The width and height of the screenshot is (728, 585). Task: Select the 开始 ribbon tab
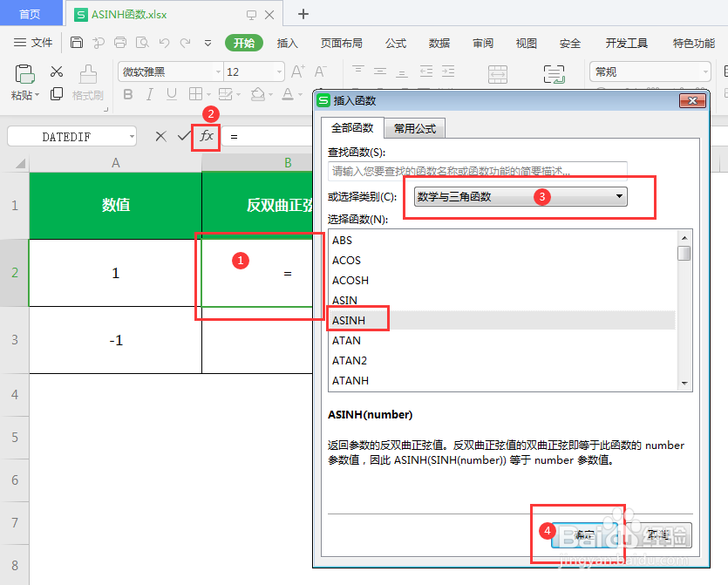click(x=244, y=44)
